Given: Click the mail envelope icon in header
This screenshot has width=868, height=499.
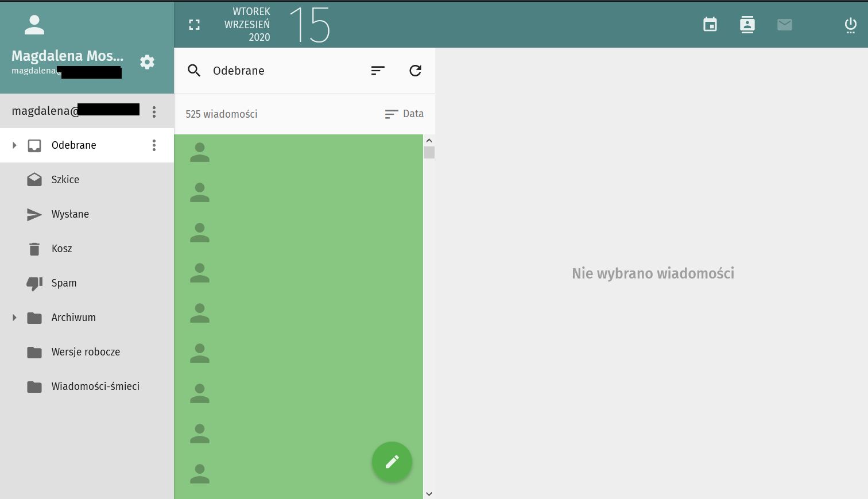Looking at the screenshot, I should pyautogui.click(x=784, y=25).
